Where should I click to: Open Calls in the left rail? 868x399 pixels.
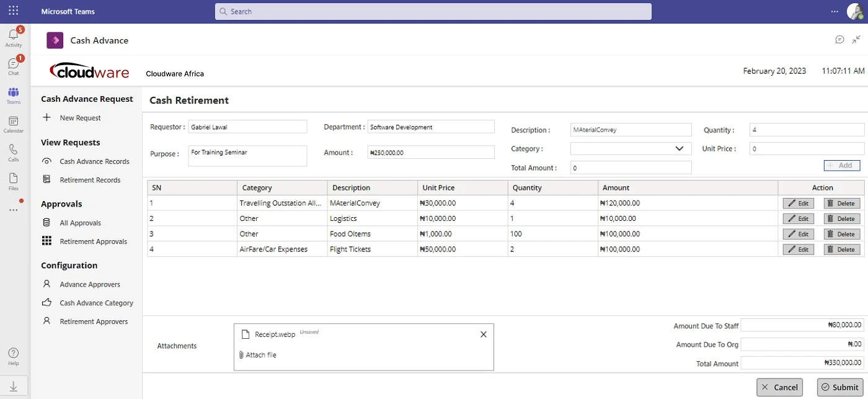13,152
